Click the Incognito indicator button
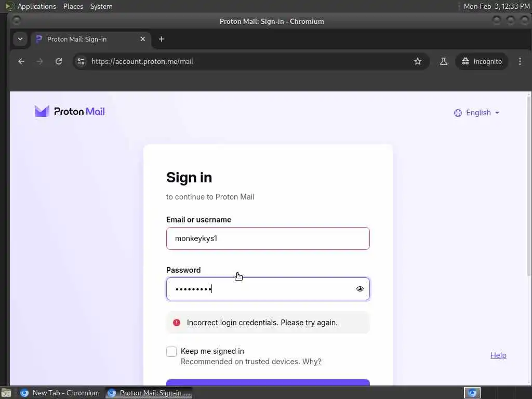532x399 pixels. (482, 61)
